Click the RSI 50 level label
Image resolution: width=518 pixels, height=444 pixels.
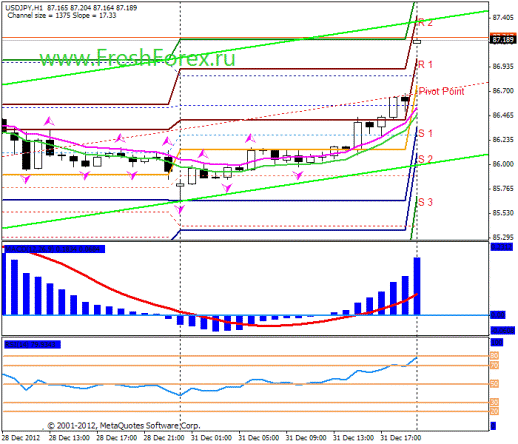pos(494,384)
